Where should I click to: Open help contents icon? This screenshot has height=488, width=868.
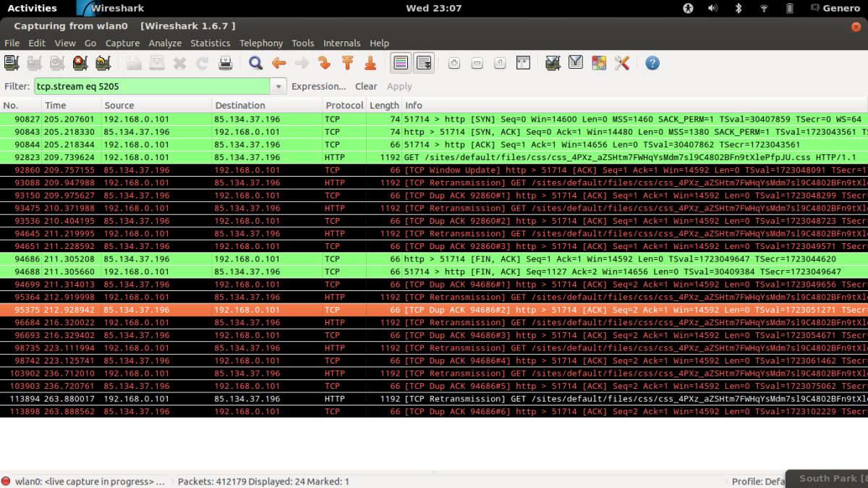[652, 63]
